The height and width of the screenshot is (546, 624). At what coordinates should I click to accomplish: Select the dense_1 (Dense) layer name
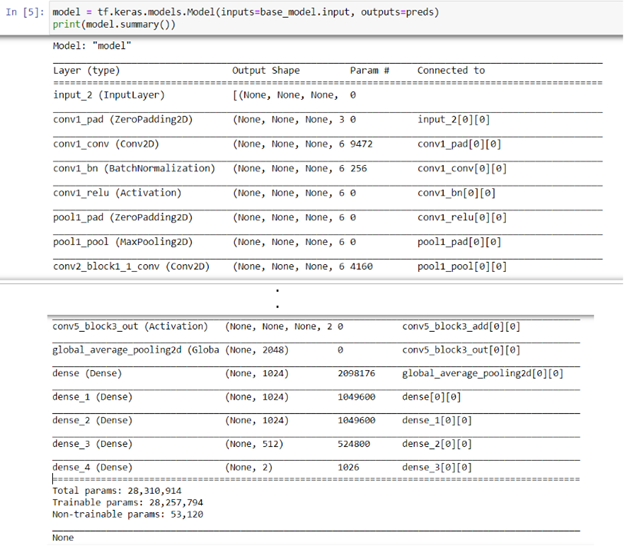[92, 397]
